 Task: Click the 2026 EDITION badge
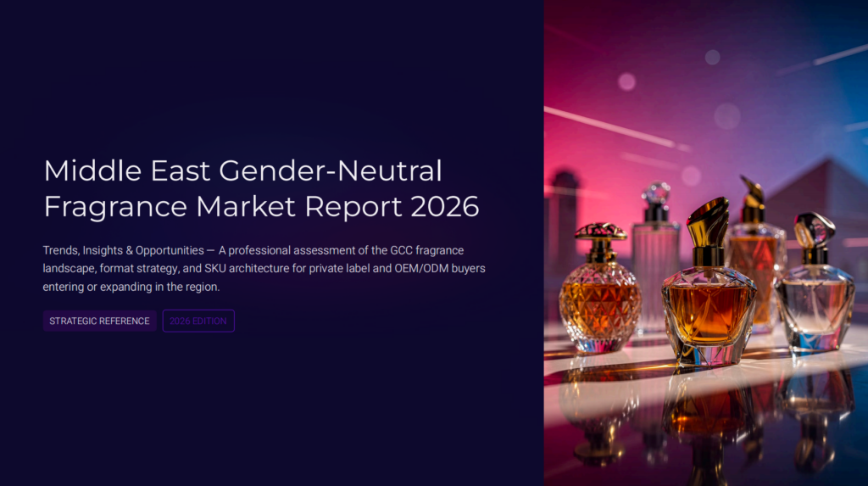pyautogui.click(x=198, y=321)
